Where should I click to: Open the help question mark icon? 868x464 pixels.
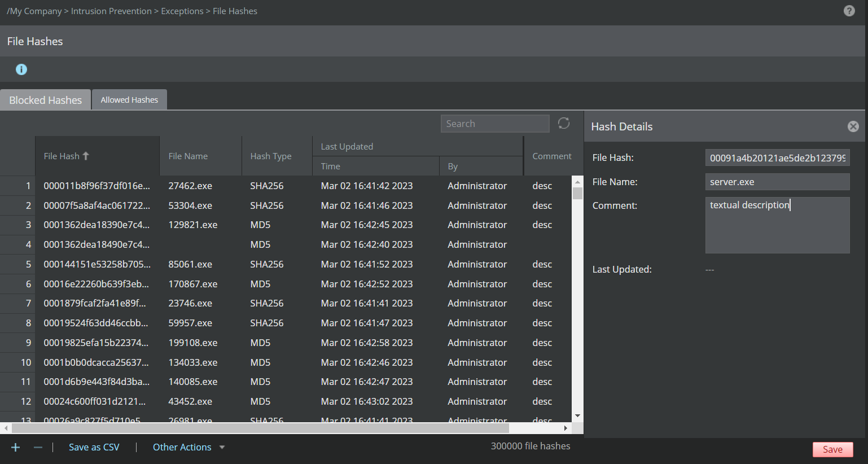[x=849, y=11]
